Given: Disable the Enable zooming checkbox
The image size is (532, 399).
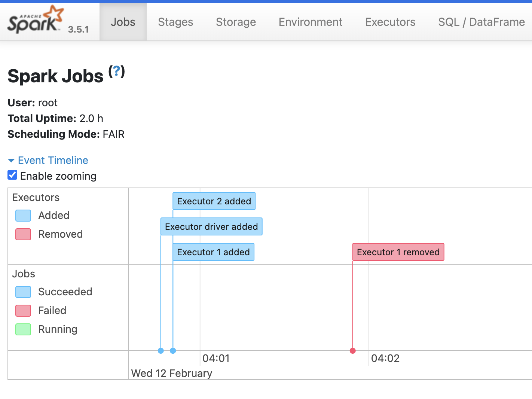Looking at the screenshot, I should (12, 174).
